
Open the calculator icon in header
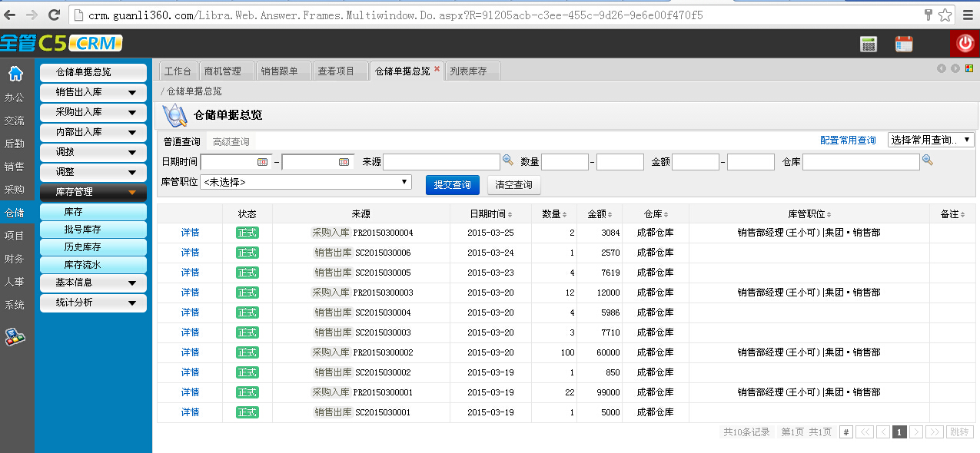[869, 44]
